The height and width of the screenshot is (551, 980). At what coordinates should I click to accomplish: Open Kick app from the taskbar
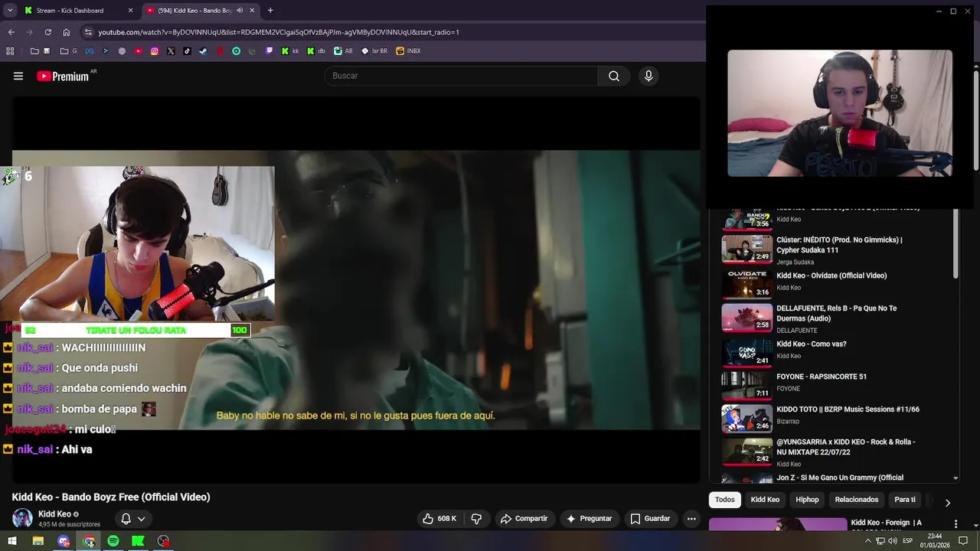[138, 541]
